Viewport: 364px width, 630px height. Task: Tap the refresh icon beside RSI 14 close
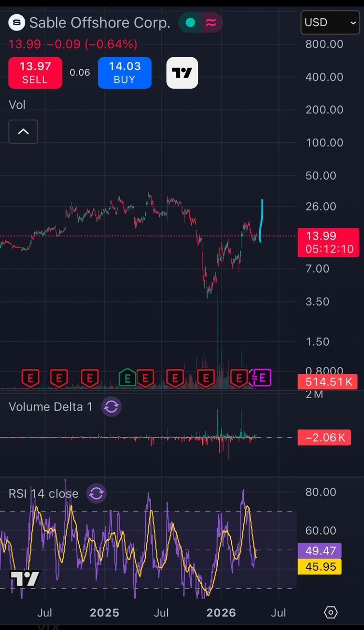(97, 493)
